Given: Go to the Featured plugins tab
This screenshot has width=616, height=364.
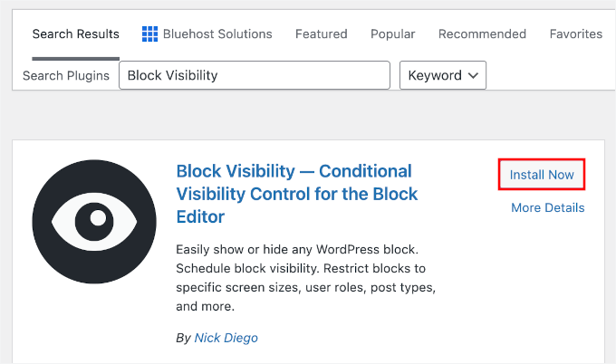Looking at the screenshot, I should 321,34.
